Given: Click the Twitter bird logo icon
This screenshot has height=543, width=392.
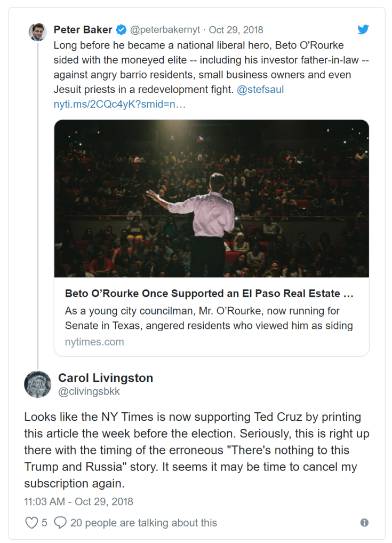Looking at the screenshot, I should pyautogui.click(x=363, y=30).
